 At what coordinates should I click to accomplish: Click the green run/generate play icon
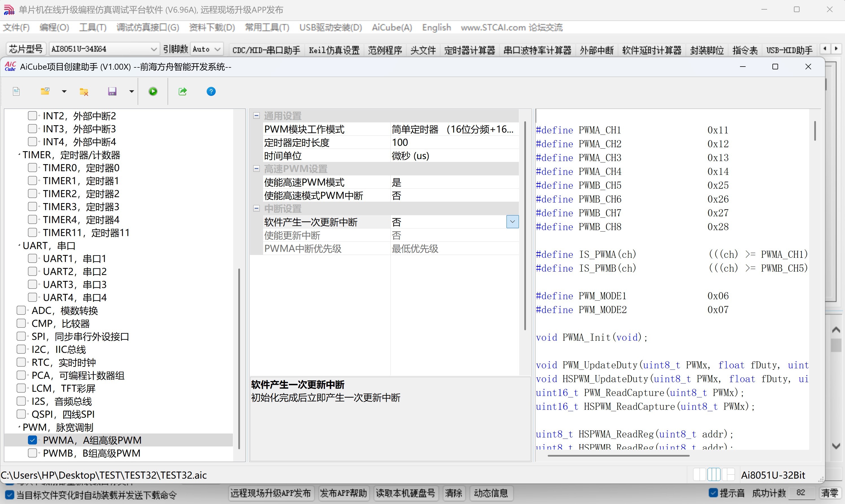coord(153,91)
